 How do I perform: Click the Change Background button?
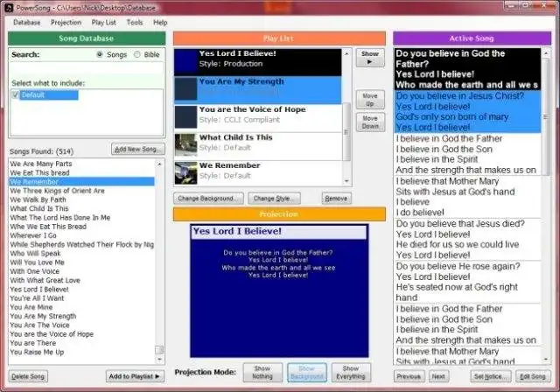pyautogui.click(x=208, y=198)
